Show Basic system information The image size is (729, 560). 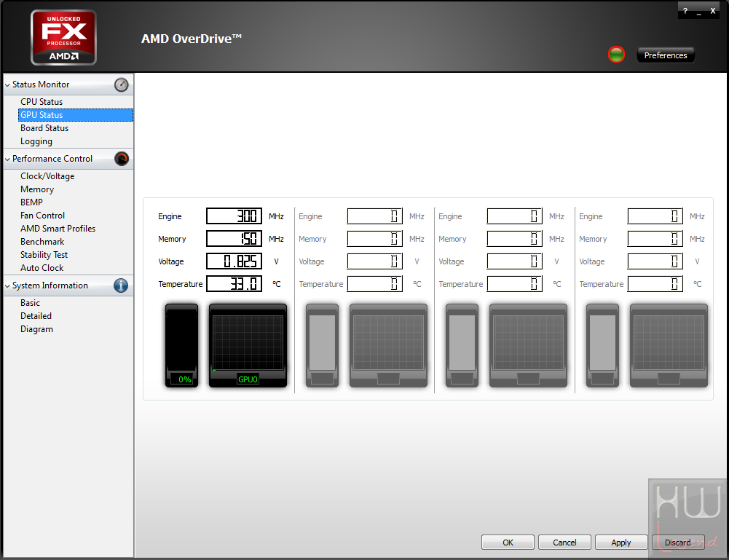[x=30, y=302]
